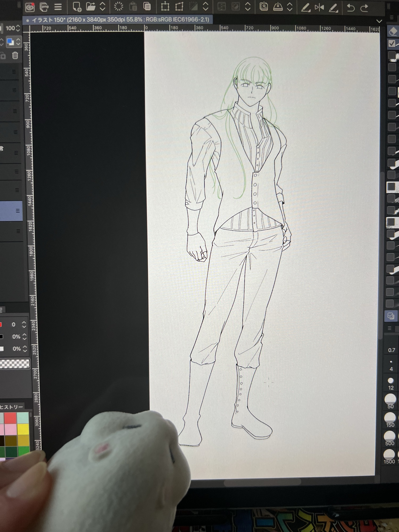Screen dimensions: 399x532
Task: Click the open file folder icon
Action: (x=91, y=7)
